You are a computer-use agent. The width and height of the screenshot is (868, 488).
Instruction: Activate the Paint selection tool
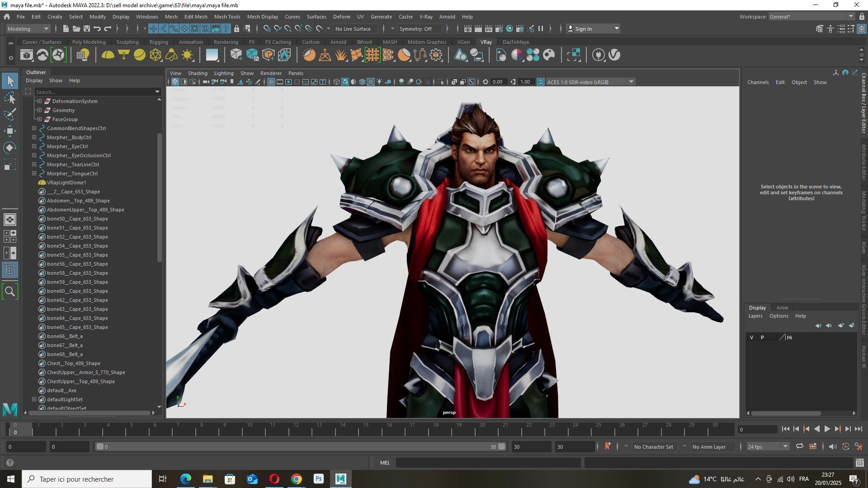[10, 114]
